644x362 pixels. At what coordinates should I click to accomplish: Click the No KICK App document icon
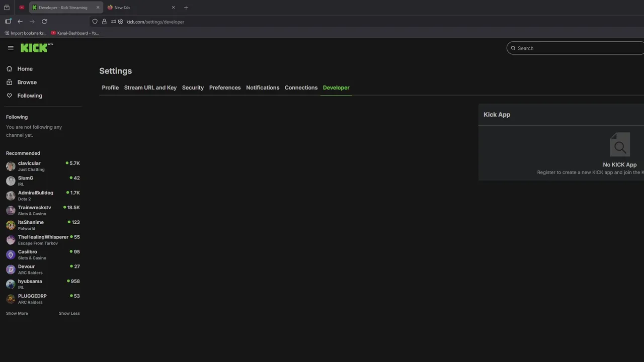620,145
